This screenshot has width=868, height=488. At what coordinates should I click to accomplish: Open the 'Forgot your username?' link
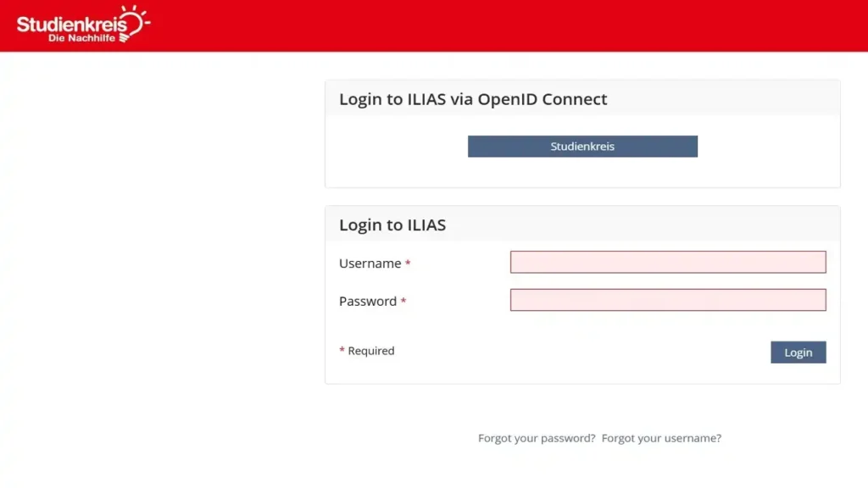point(661,438)
